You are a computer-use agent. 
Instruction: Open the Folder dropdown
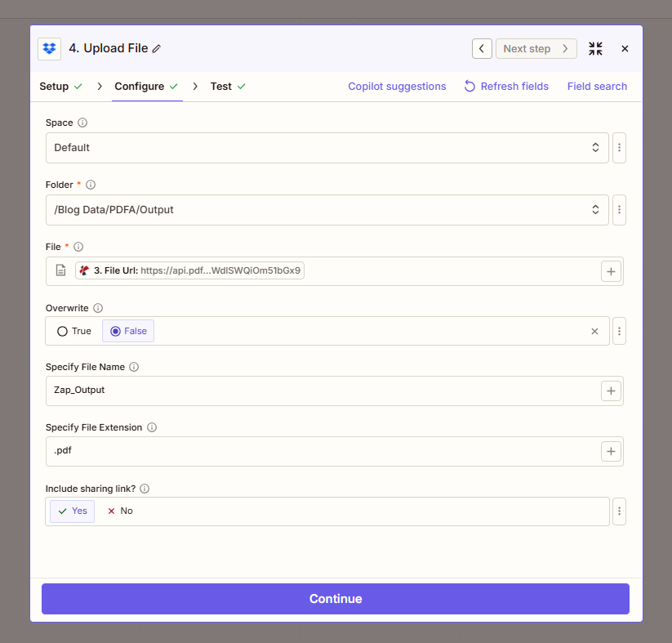point(327,210)
